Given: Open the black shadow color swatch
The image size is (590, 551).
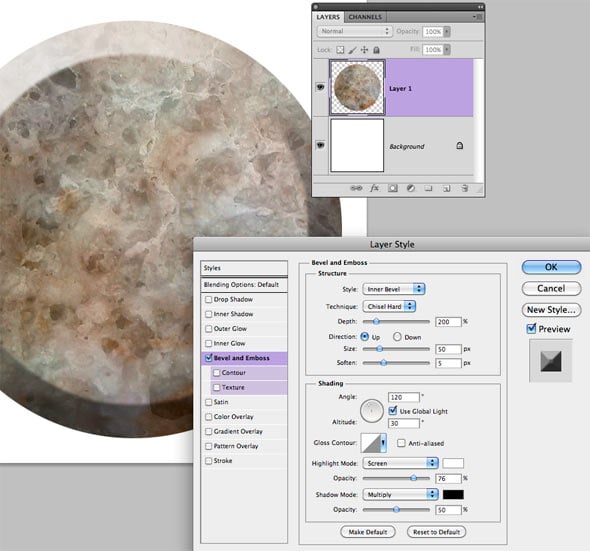Looking at the screenshot, I should point(453,495).
